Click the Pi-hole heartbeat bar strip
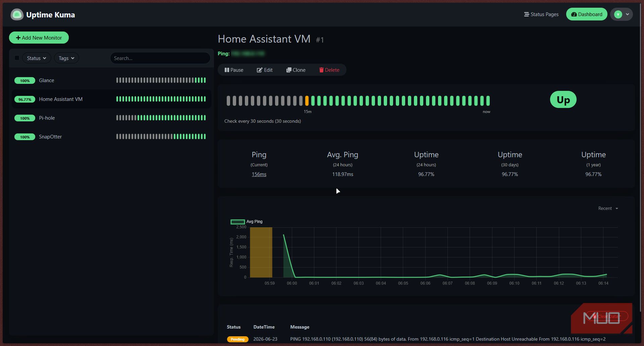 pos(161,118)
